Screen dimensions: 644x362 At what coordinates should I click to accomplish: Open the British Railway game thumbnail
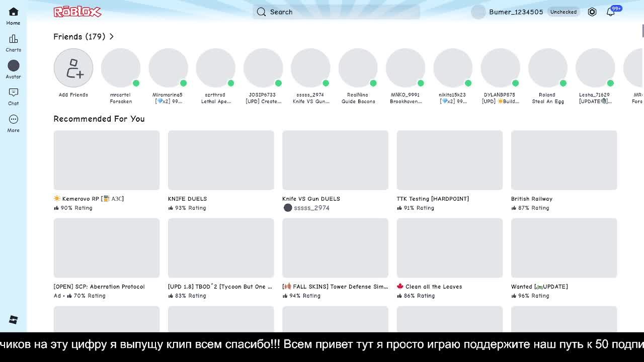coord(564,160)
